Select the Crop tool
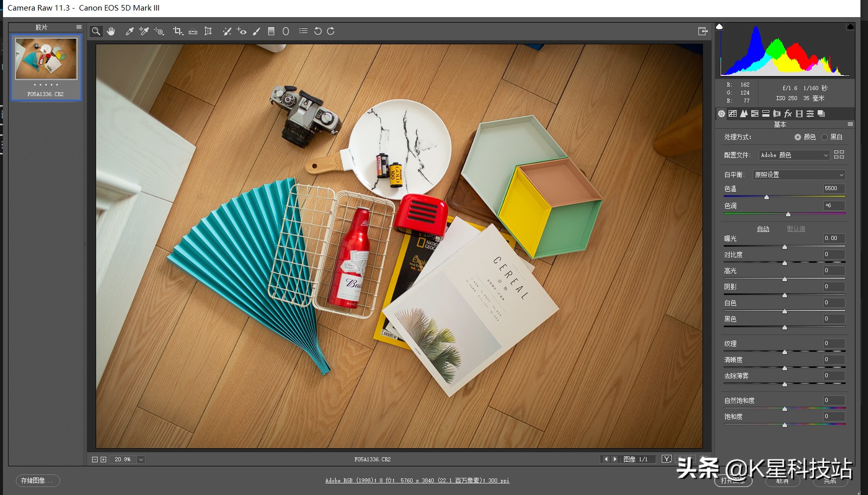The width and height of the screenshot is (868, 495). pyautogui.click(x=178, y=31)
